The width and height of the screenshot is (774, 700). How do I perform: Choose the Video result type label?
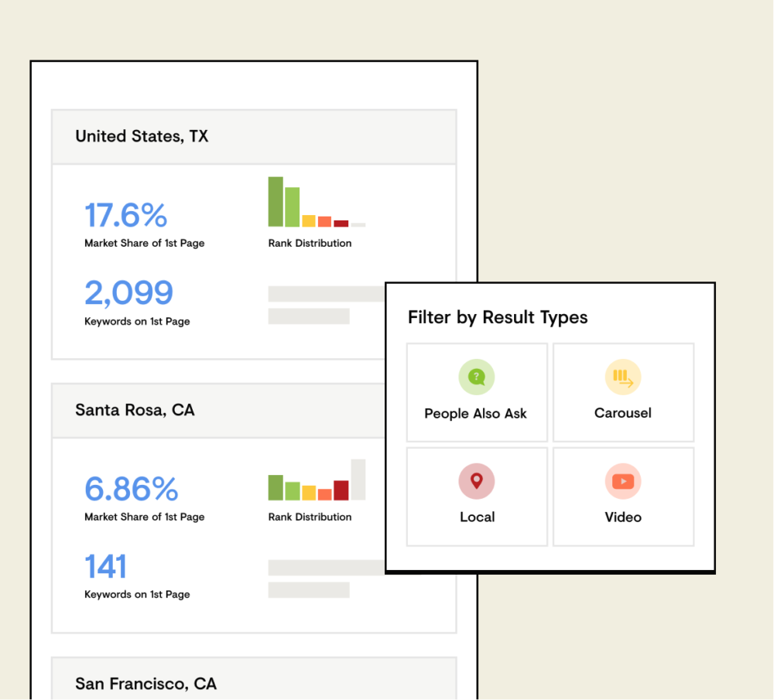(x=622, y=517)
